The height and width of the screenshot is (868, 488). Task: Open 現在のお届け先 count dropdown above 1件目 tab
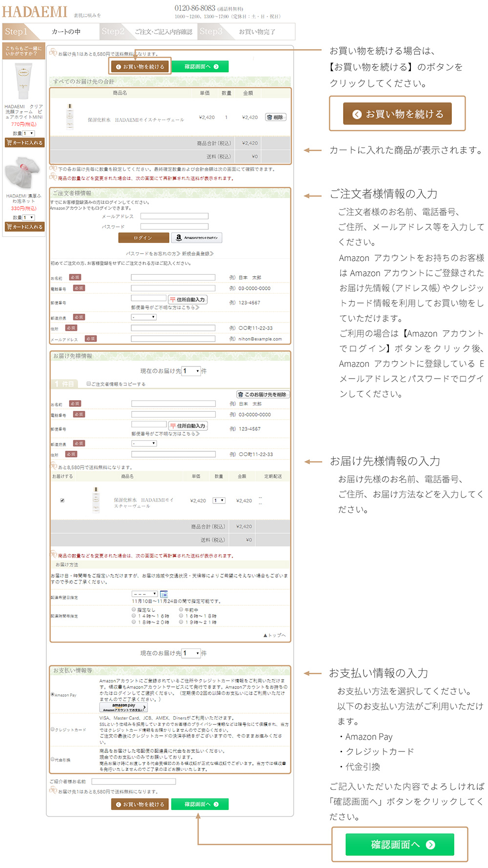(x=191, y=371)
